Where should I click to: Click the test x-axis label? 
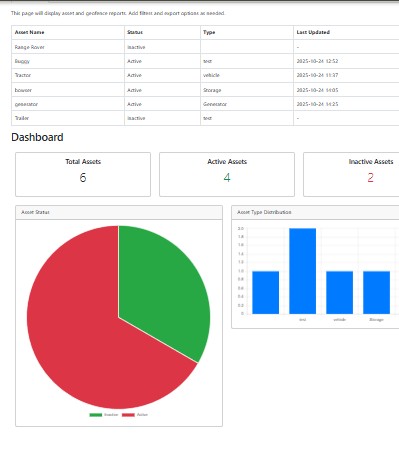pyautogui.click(x=302, y=320)
